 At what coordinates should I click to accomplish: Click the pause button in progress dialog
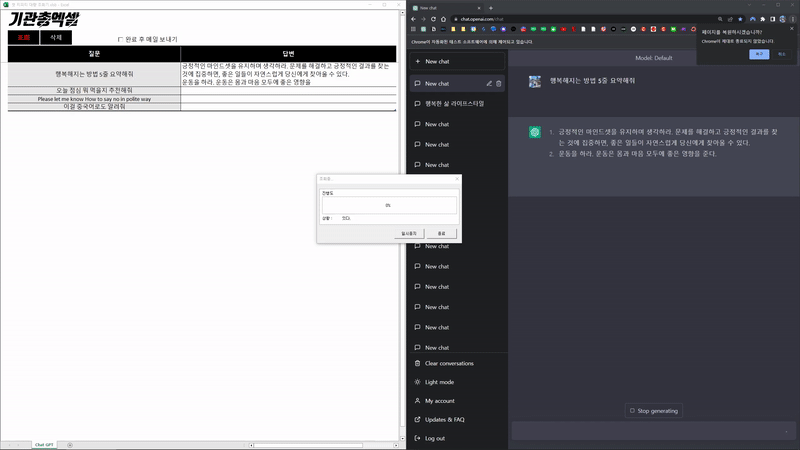409,234
